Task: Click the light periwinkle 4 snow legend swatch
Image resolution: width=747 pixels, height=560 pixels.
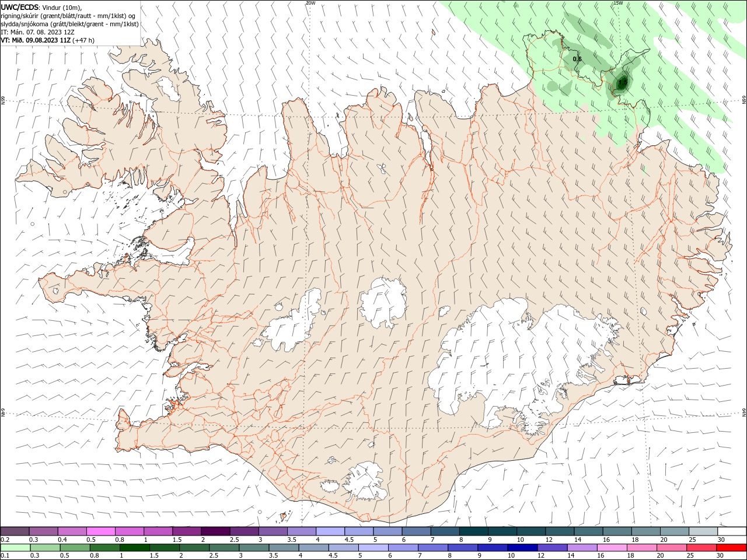Action: coord(330,531)
